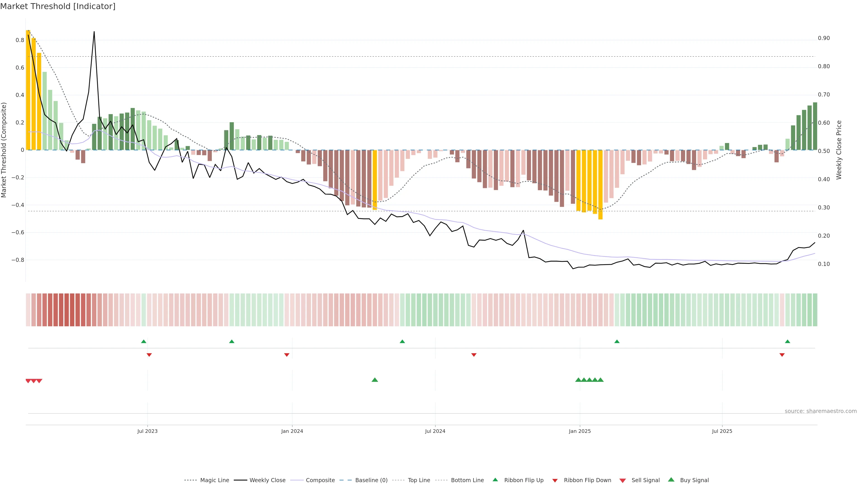Toggle Bottom Line legend entry
Viewport: 868px width, 488px height.
(x=467, y=480)
